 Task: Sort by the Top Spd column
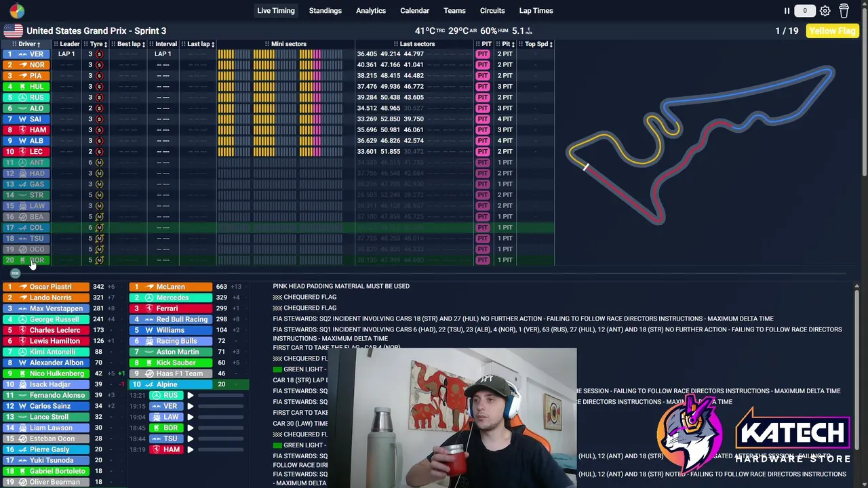click(538, 44)
